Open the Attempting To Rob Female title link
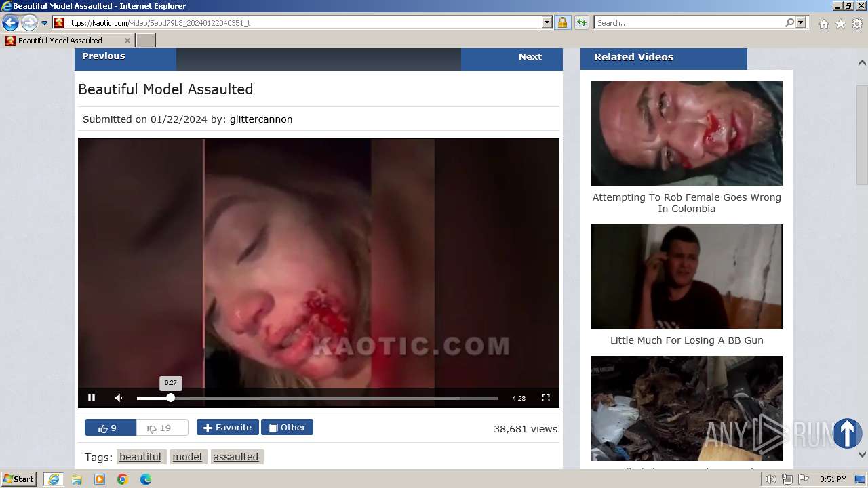868x488 pixels. (687, 203)
